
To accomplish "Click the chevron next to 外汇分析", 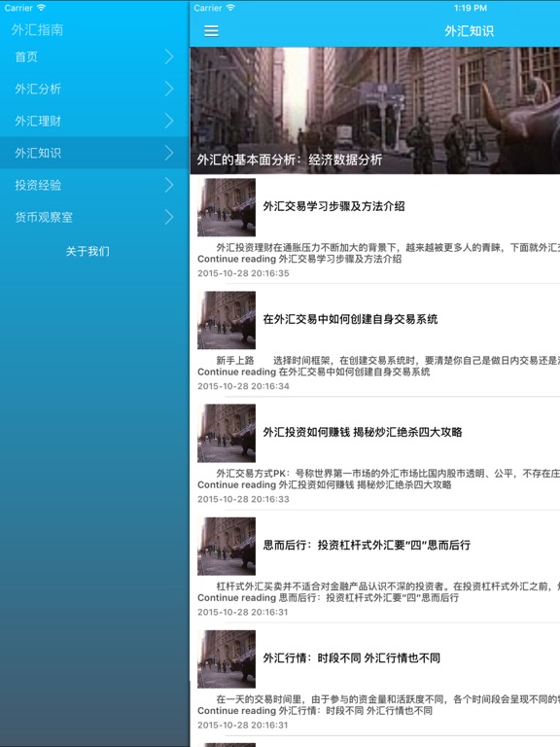I will pyautogui.click(x=169, y=89).
